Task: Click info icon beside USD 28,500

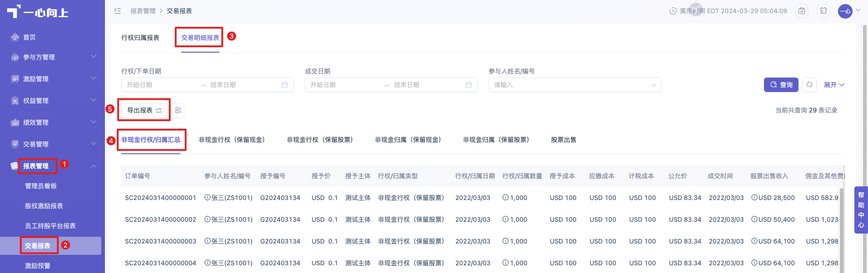Action: tap(754, 198)
